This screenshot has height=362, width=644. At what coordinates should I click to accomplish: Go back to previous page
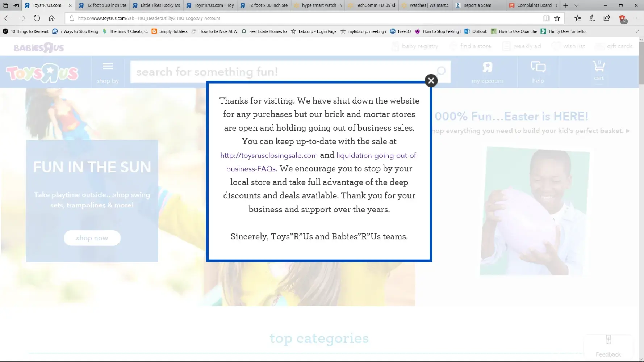7,18
